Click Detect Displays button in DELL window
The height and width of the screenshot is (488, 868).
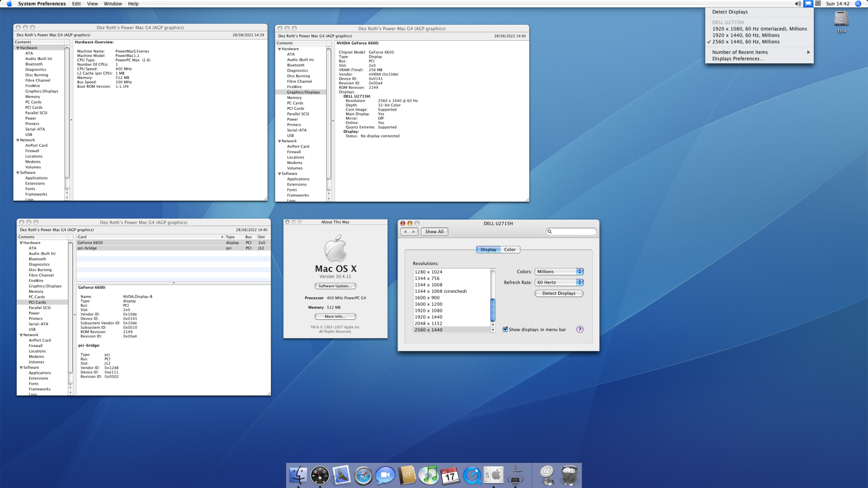click(559, 293)
